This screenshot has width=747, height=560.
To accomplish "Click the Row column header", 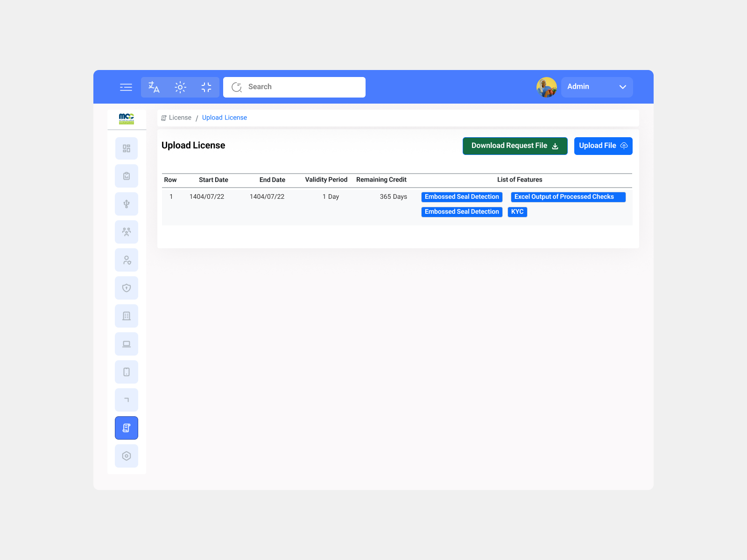I will pyautogui.click(x=170, y=180).
